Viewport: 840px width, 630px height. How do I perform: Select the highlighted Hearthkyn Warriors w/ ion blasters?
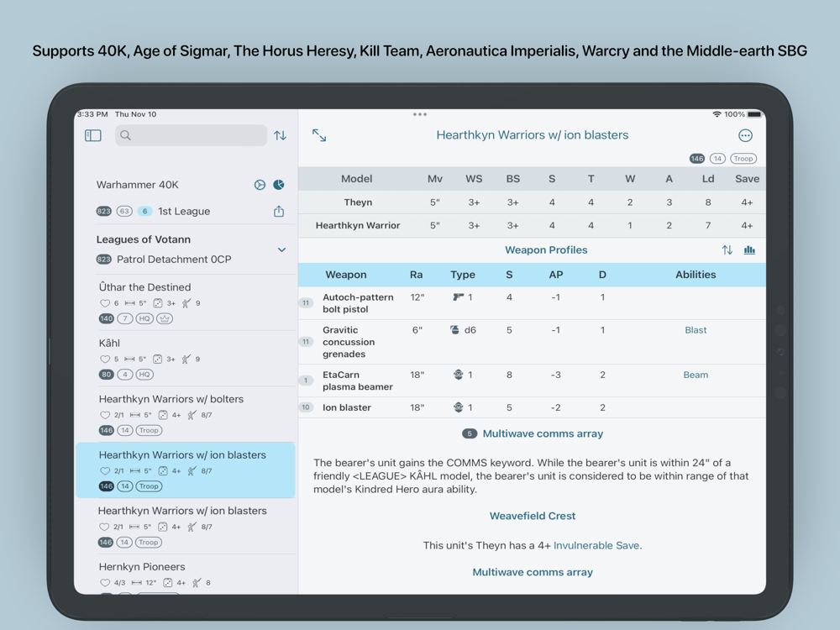(186, 470)
